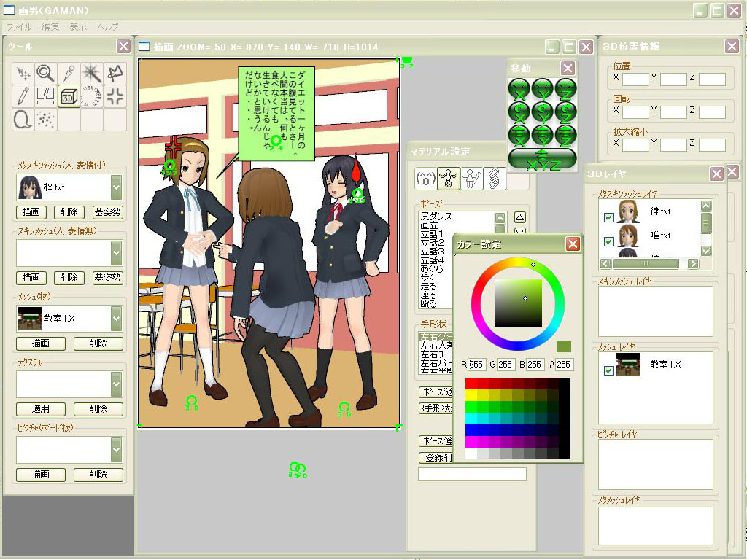Image resolution: width=747 pixels, height=560 pixels.
Task: Select the magnifier zoom tool
Action: coord(46,74)
